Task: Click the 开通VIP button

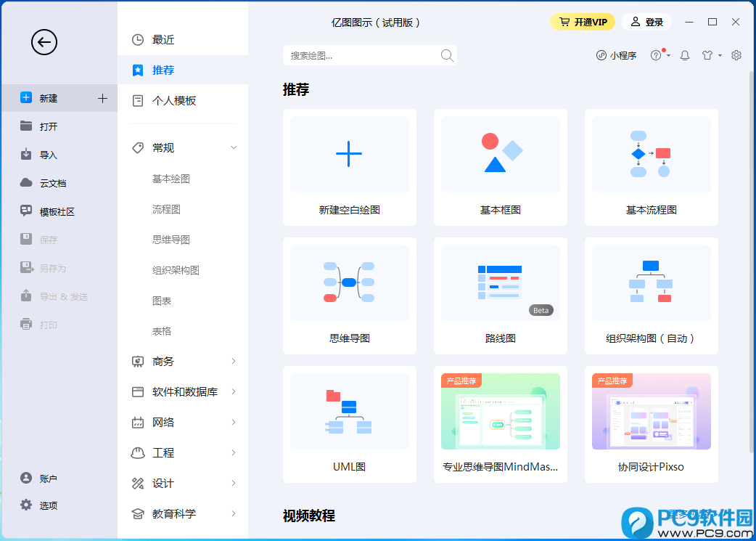Action: coord(583,22)
